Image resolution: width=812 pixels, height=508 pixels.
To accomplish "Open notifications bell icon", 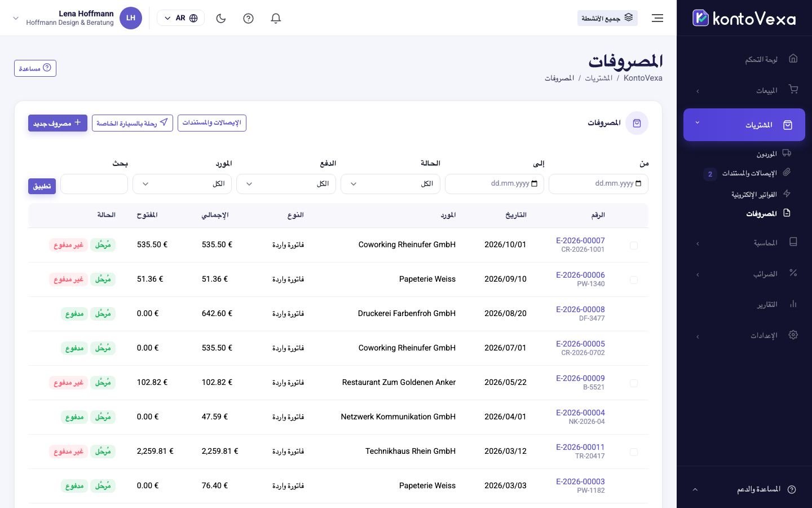I will click(x=276, y=18).
